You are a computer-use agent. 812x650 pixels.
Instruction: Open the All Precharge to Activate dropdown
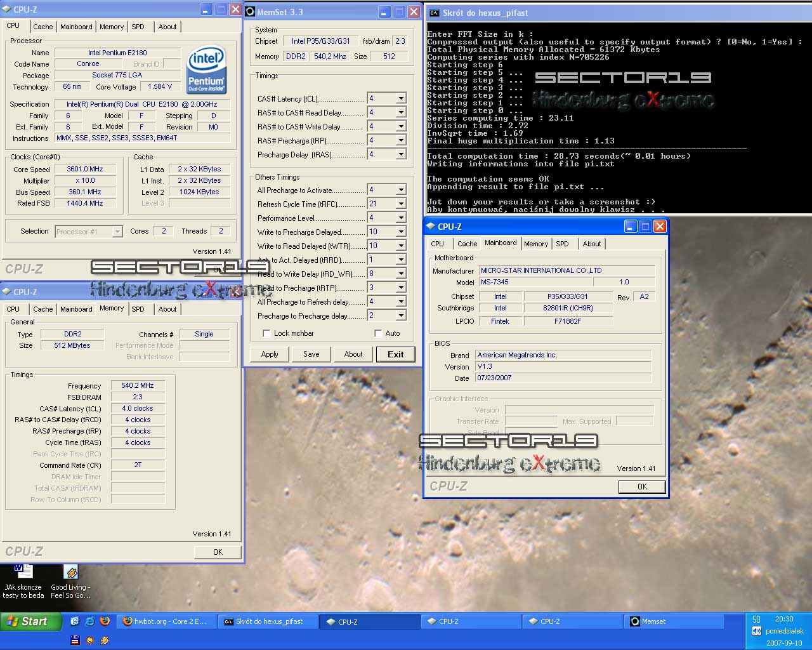(401, 190)
